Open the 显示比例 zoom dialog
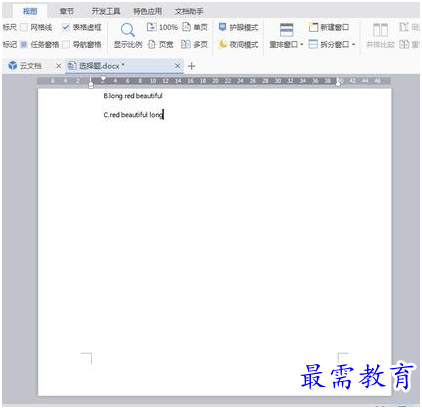 click(x=128, y=35)
